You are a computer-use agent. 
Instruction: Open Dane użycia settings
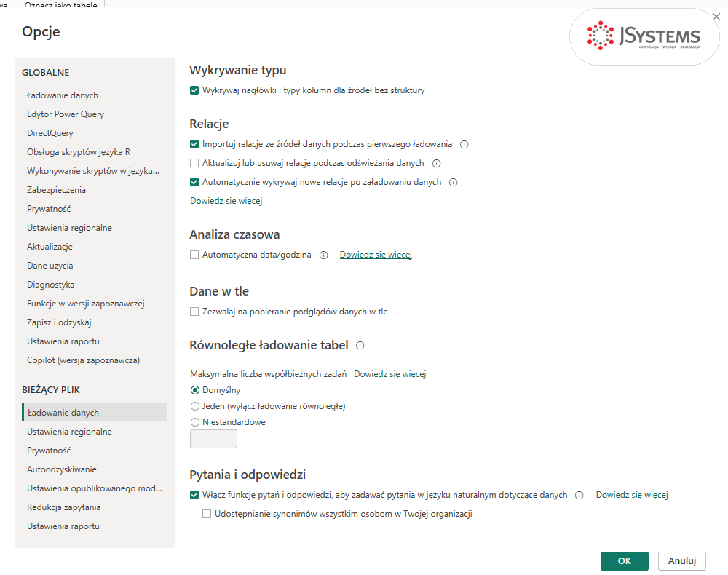point(95,266)
